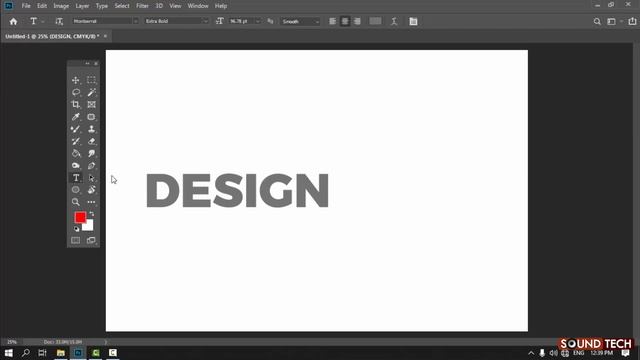Enable center align text
Viewport: 640px width, 360px height.
tap(345, 21)
